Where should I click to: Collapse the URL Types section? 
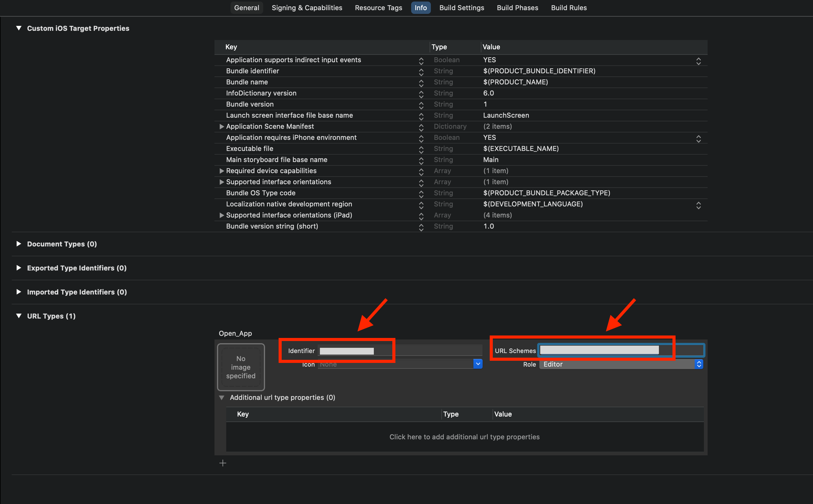click(x=19, y=316)
